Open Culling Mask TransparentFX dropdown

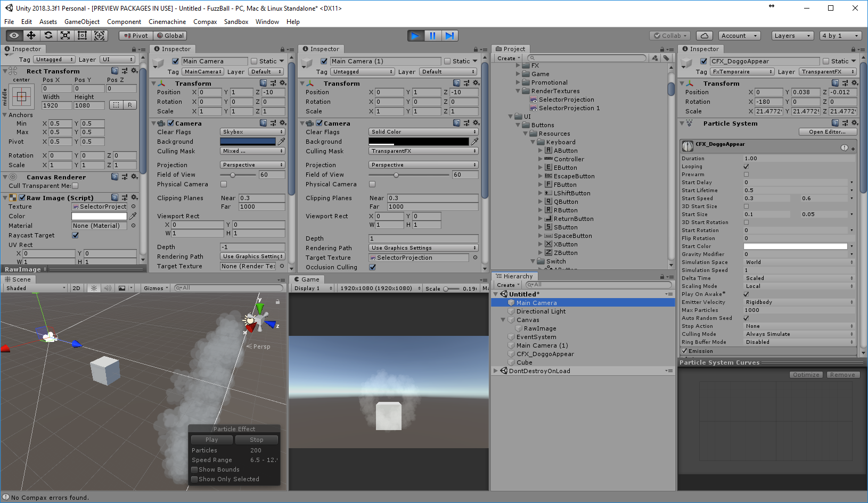coord(423,151)
